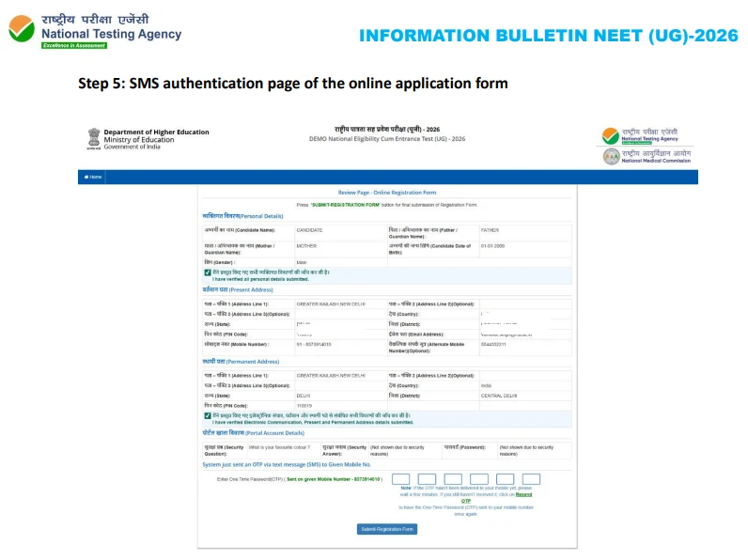Image resolution: width=748 pixels, height=560 pixels.
Task: Click Permanent Address Line 1 value GREATER KAILASH
Action: pos(331,376)
